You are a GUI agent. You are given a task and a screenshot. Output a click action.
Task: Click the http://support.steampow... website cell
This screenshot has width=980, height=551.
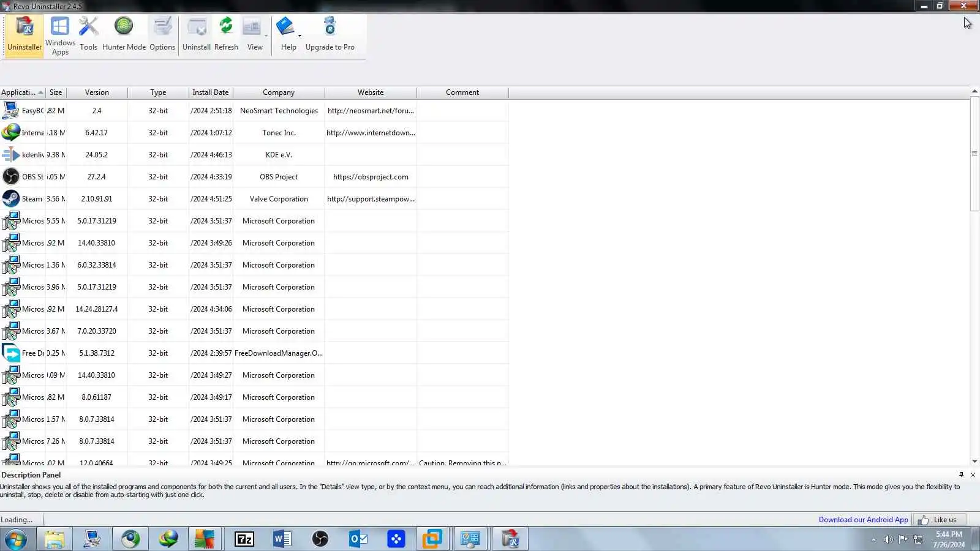(x=371, y=199)
